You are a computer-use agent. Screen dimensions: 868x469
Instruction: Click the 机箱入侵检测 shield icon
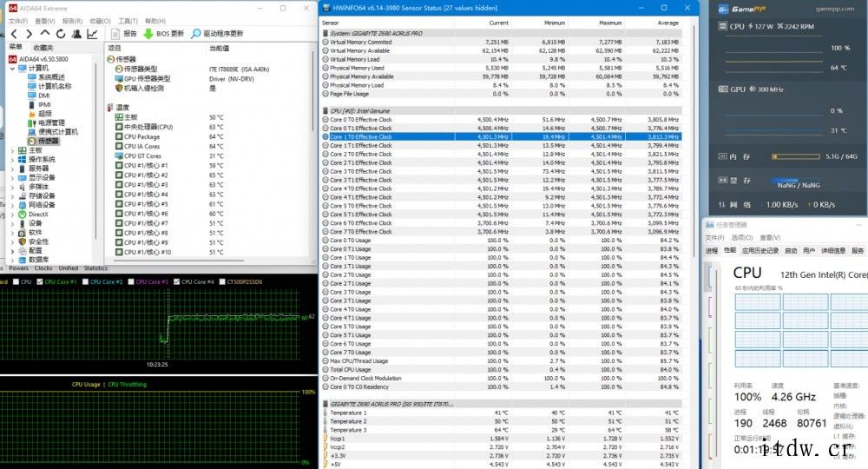point(118,88)
